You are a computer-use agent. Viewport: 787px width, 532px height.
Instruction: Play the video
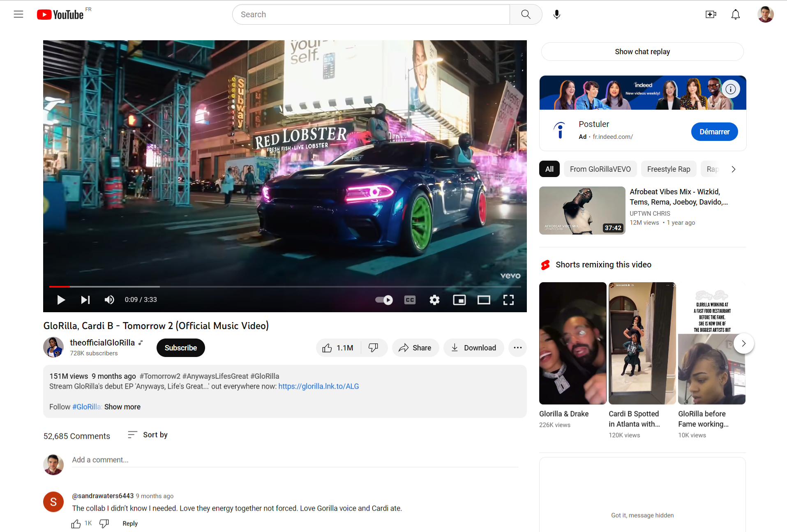coord(61,300)
